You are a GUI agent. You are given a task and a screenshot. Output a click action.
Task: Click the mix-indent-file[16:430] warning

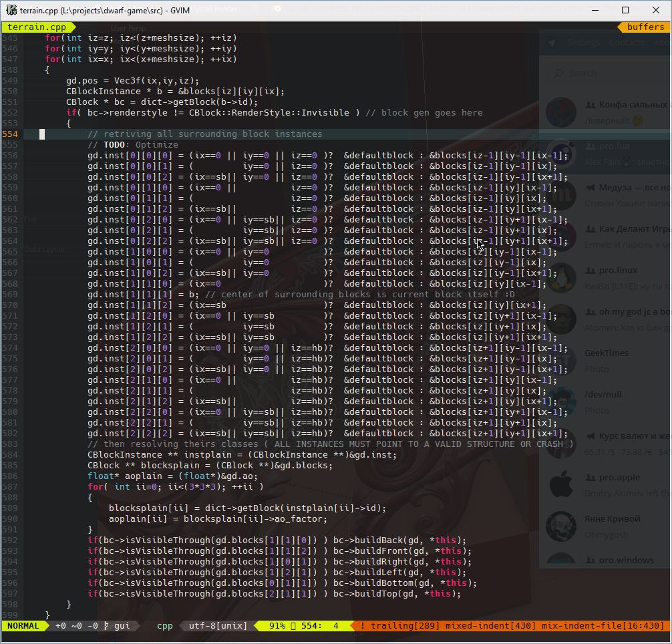603,626
